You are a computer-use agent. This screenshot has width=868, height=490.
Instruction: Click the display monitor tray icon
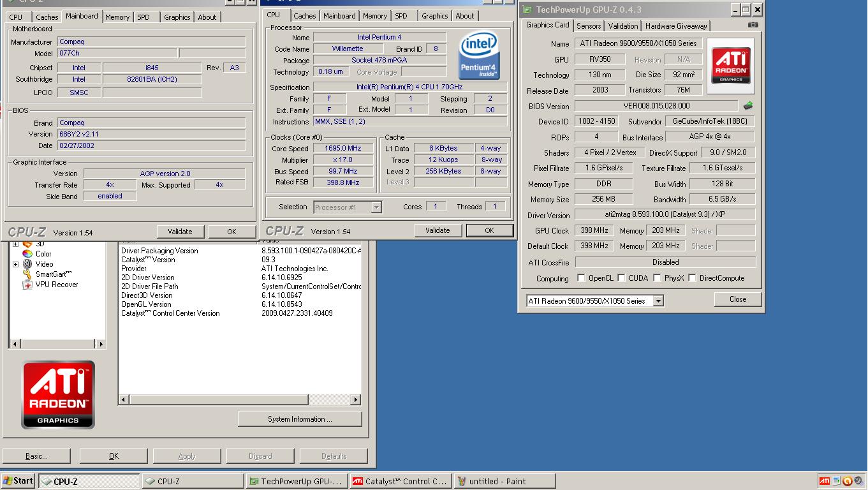pos(836,481)
